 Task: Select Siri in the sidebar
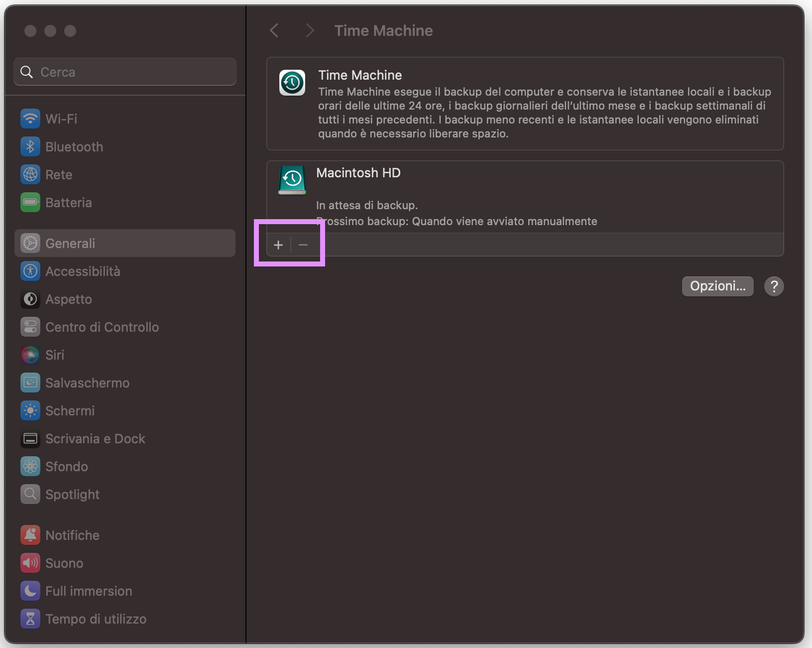tap(55, 355)
